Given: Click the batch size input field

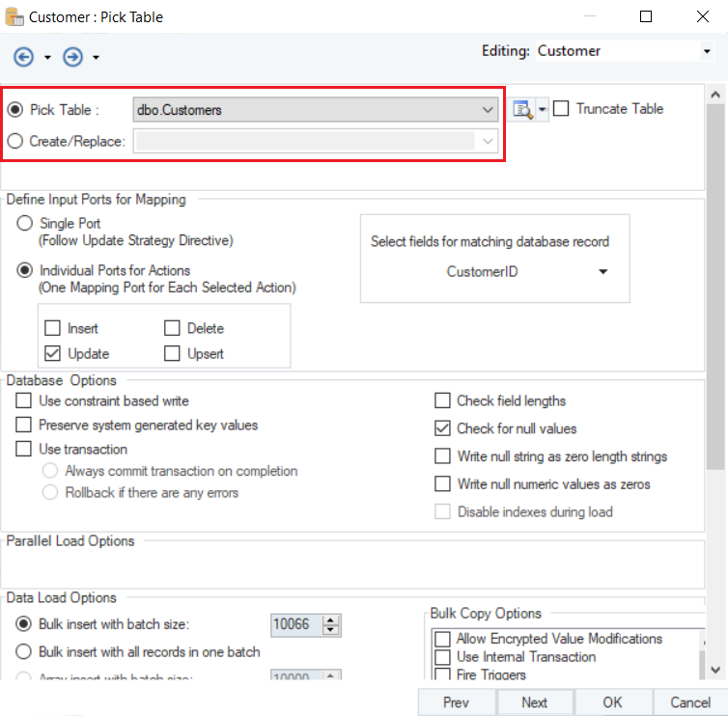Looking at the screenshot, I should click(x=295, y=624).
